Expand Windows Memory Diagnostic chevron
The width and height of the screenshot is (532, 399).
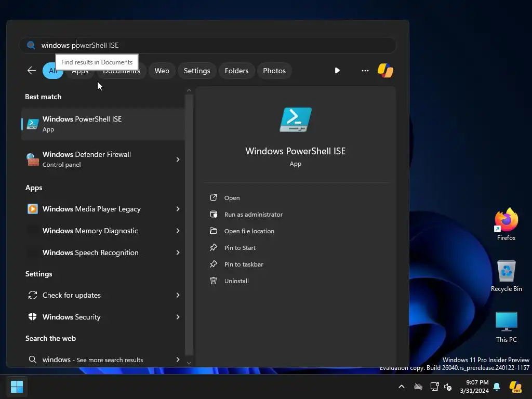pyautogui.click(x=178, y=231)
